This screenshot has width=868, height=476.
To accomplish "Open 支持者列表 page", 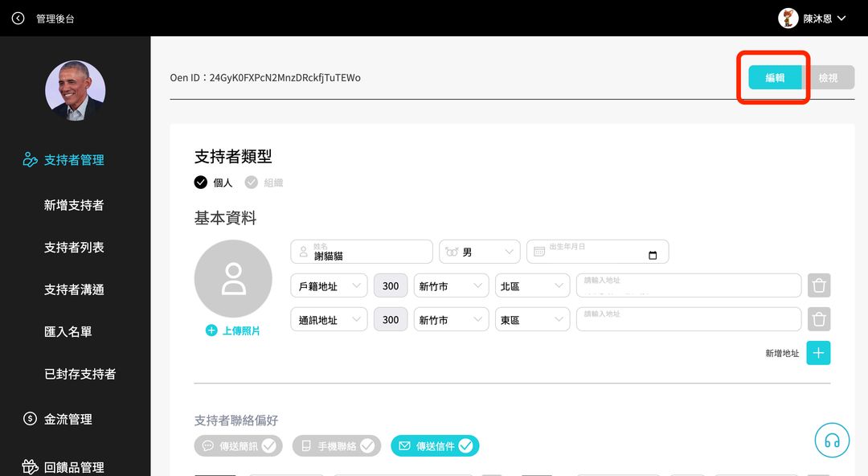I will pyautogui.click(x=74, y=247).
